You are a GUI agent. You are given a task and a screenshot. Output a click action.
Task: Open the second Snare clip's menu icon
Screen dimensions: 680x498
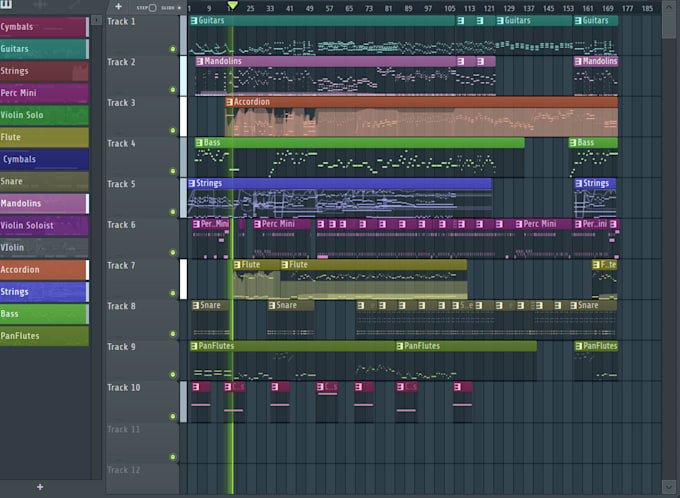coord(272,305)
